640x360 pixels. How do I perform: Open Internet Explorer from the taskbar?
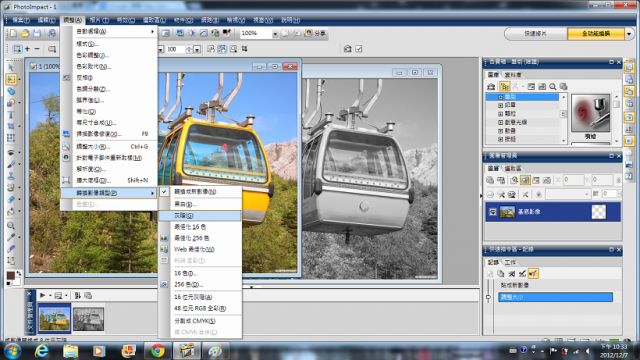(42, 351)
